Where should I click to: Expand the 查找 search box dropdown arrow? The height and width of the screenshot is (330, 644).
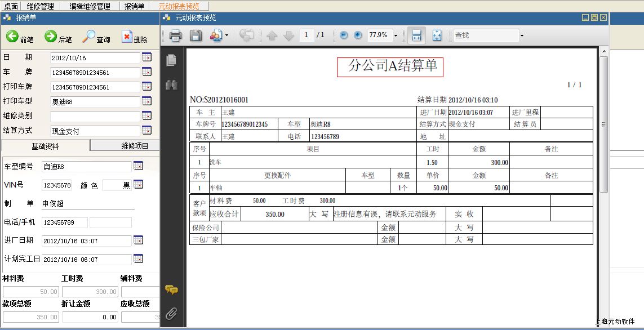522,35
